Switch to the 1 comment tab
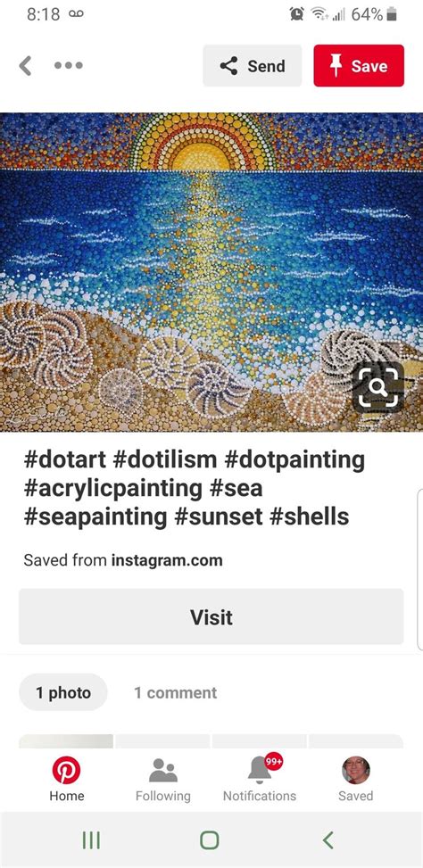 point(176,692)
